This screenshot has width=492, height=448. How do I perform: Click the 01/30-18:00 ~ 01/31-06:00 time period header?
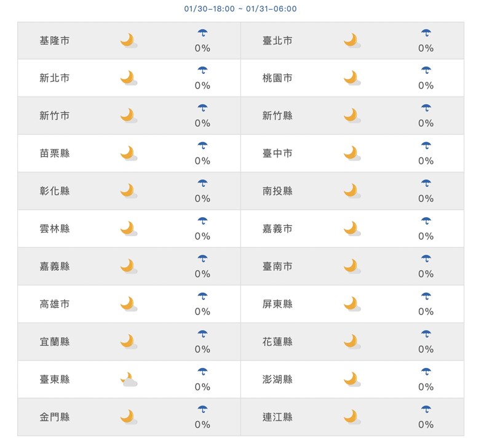point(240,9)
